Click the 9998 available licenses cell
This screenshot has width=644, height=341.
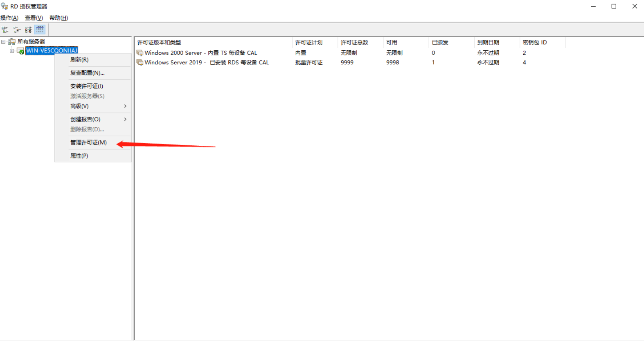click(x=392, y=63)
